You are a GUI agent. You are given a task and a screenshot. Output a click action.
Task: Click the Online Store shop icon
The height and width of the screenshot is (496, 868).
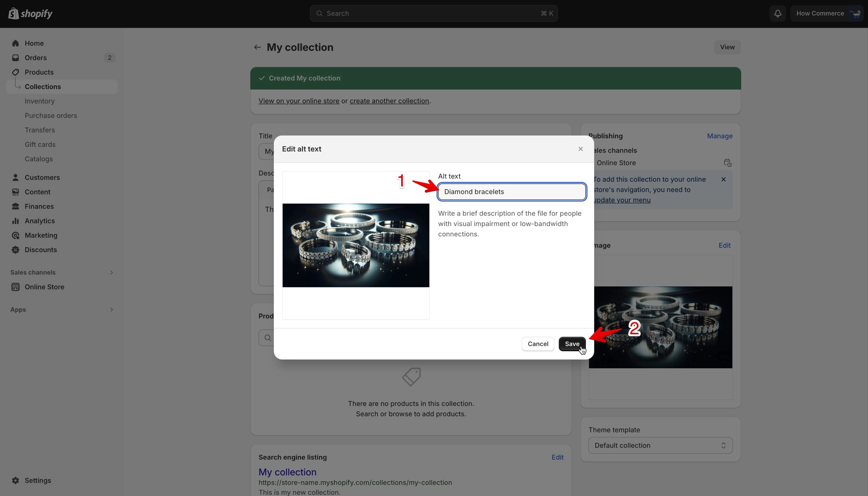[15, 287]
